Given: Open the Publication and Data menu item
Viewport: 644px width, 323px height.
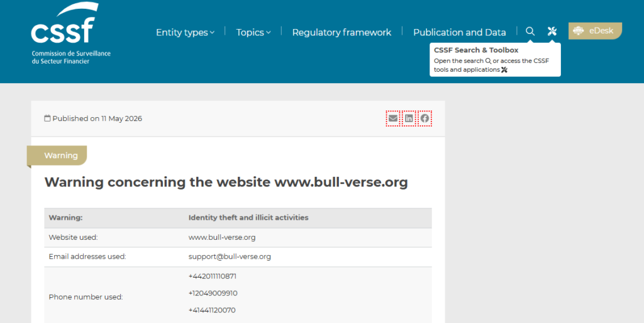Looking at the screenshot, I should (460, 33).
